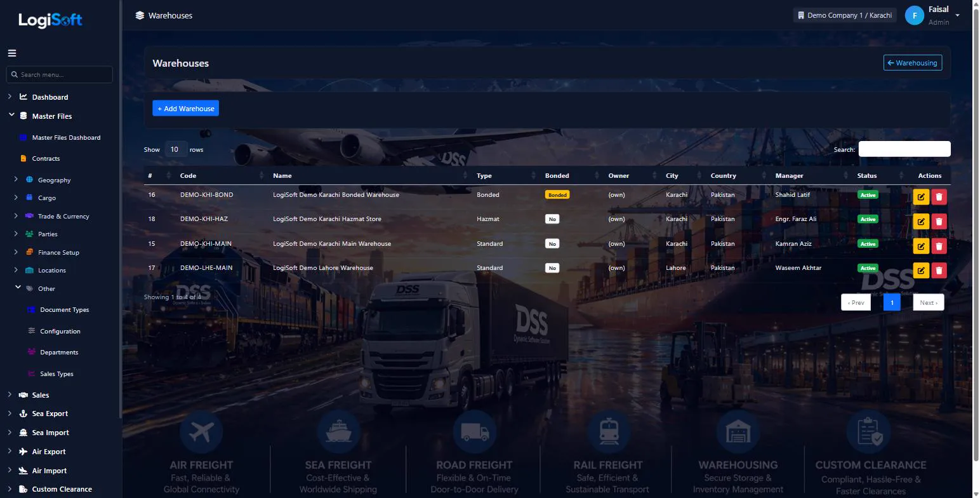Click the Engr. Faraz Ali cell
980x498 pixels.
tap(796, 219)
